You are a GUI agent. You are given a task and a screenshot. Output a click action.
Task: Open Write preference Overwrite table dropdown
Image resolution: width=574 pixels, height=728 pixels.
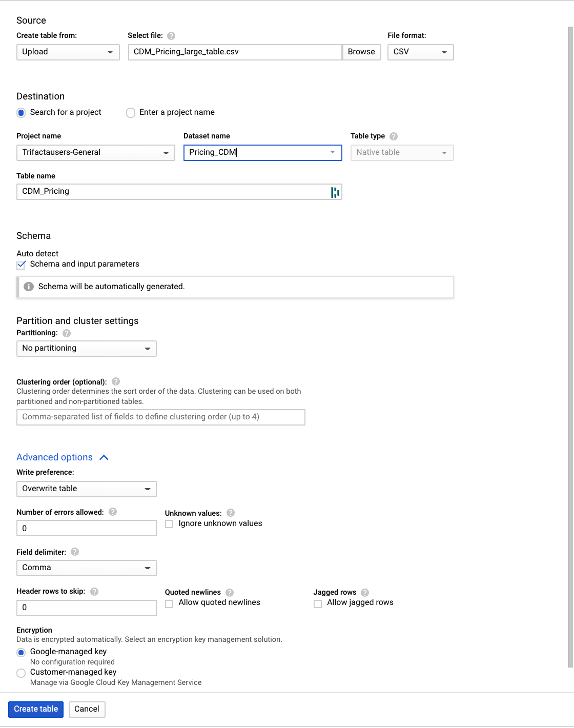pyautogui.click(x=86, y=489)
